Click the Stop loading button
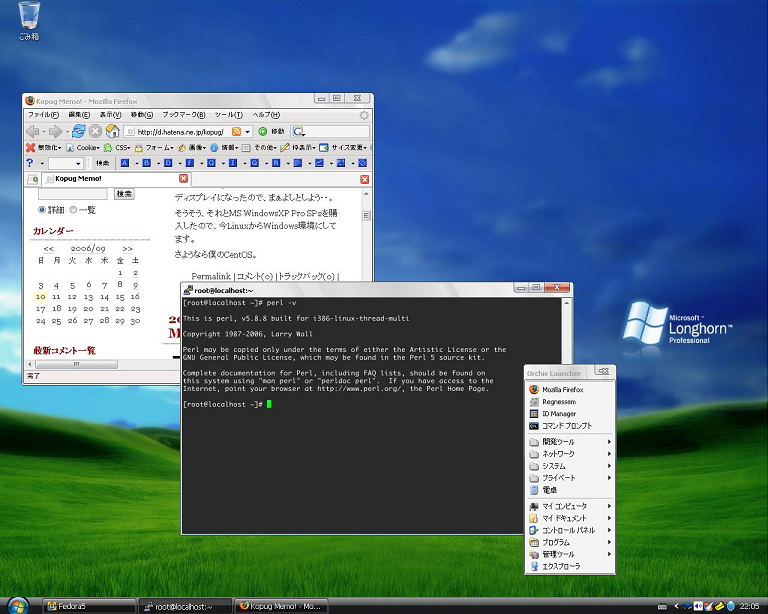Viewport: 768px width, 614px height. 96,131
